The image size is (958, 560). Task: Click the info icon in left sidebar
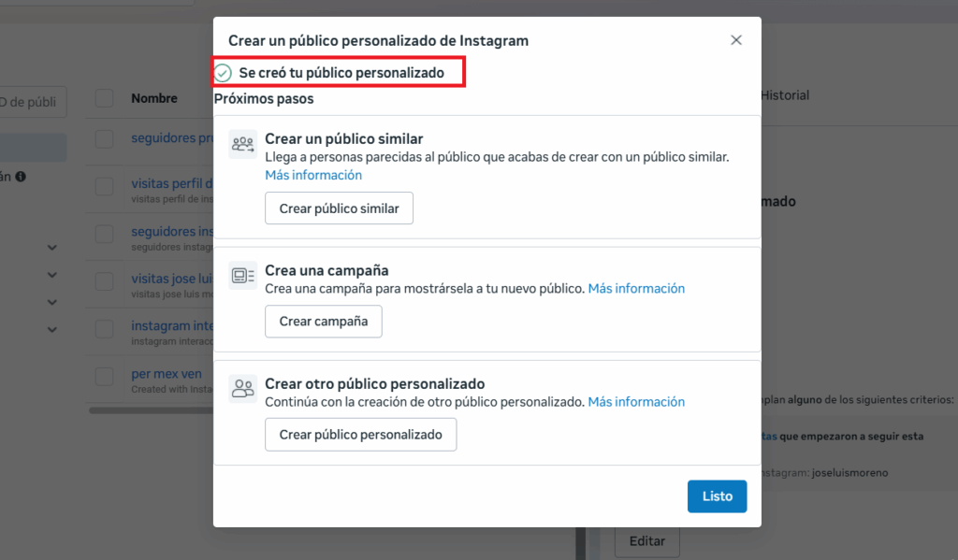click(x=21, y=176)
